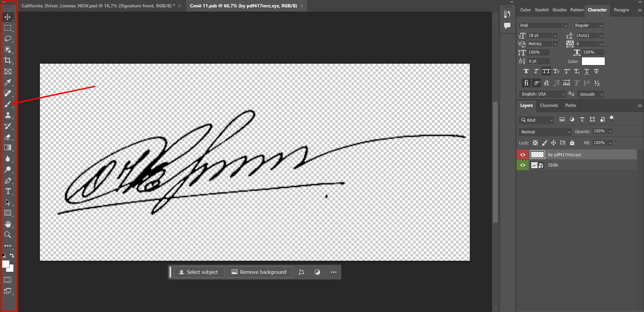
Task: Choose the Clone Stamp tool
Action: tap(8, 115)
